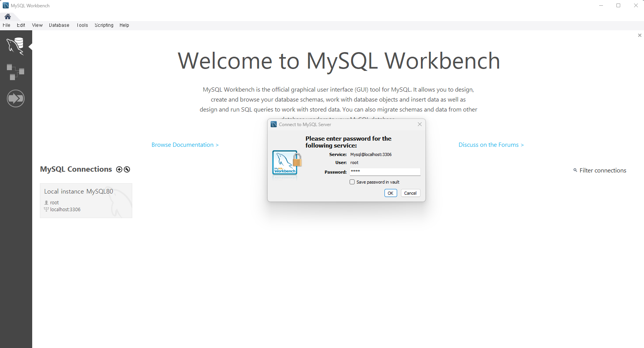Close the welcome page with the X
This screenshot has height=348, width=644.
(x=639, y=35)
